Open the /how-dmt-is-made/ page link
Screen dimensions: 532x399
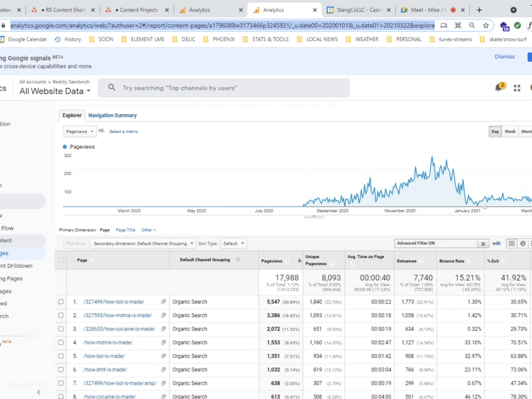(x=105, y=370)
